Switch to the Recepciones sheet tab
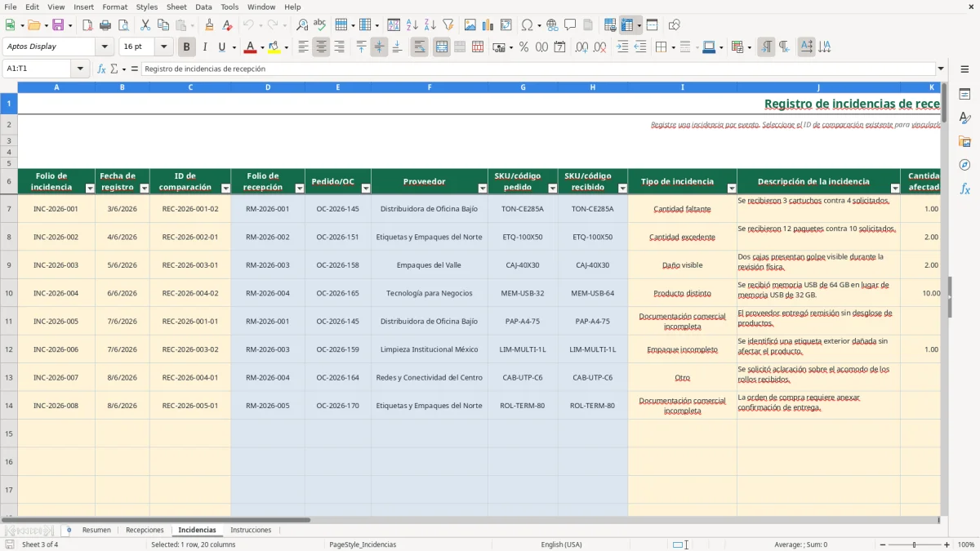The width and height of the screenshot is (980, 551). click(x=145, y=530)
